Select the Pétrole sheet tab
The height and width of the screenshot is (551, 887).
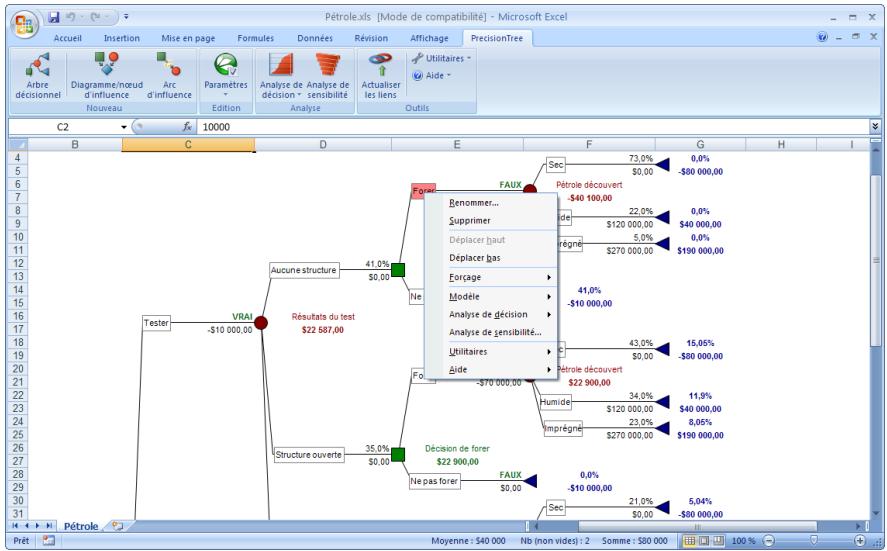pyautogui.click(x=81, y=526)
